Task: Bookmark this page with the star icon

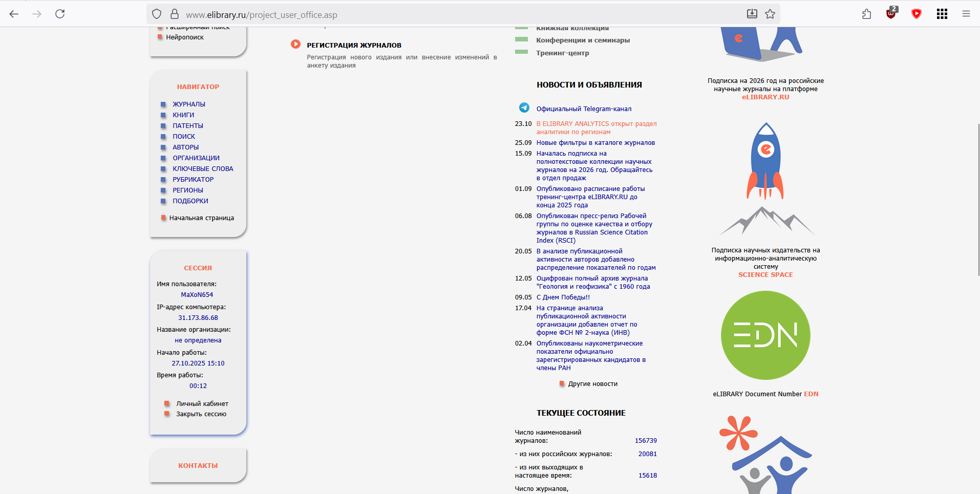Action: [x=770, y=14]
